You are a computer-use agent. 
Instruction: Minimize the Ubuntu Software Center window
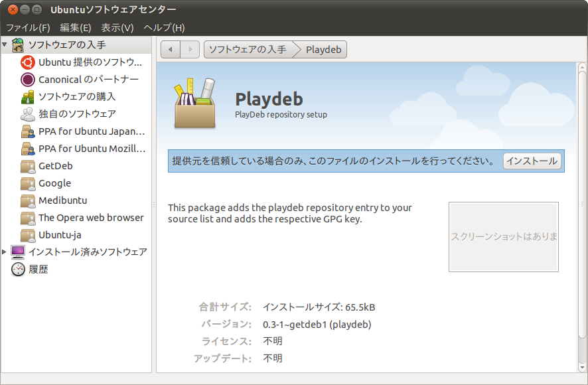tap(25, 10)
